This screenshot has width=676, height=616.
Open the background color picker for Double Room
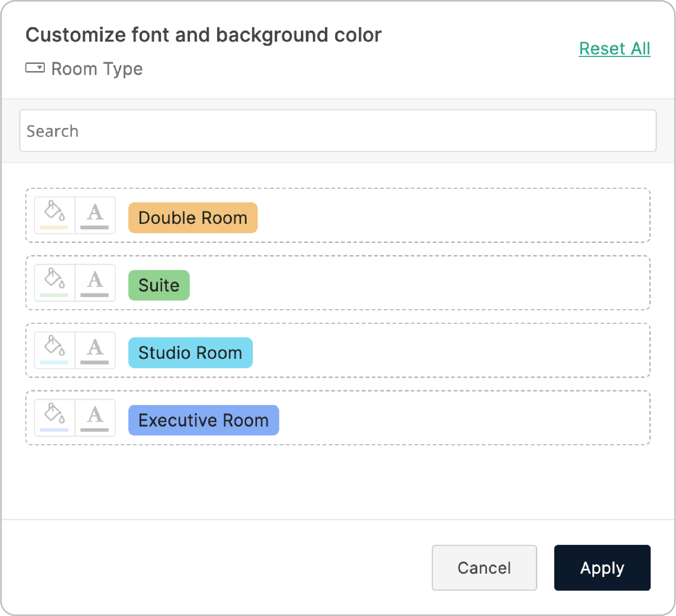pos(54,215)
